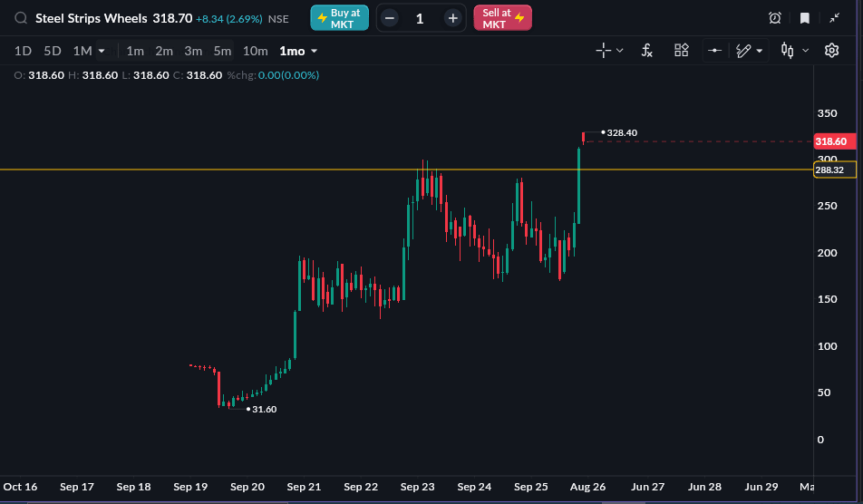Image resolution: width=863 pixels, height=504 pixels.
Task: Expand crosshair cursor options chevron
Action: click(x=620, y=51)
